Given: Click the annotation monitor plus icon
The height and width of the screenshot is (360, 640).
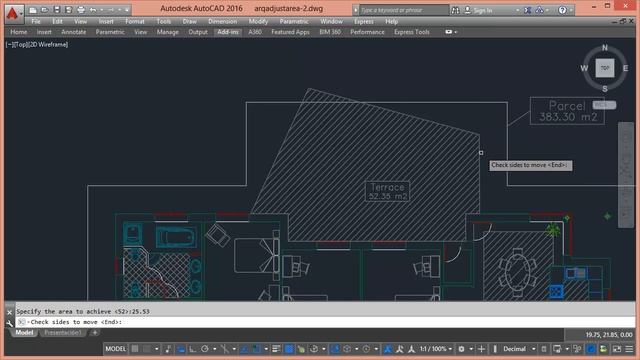Looking at the screenshot, I should tap(481, 349).
